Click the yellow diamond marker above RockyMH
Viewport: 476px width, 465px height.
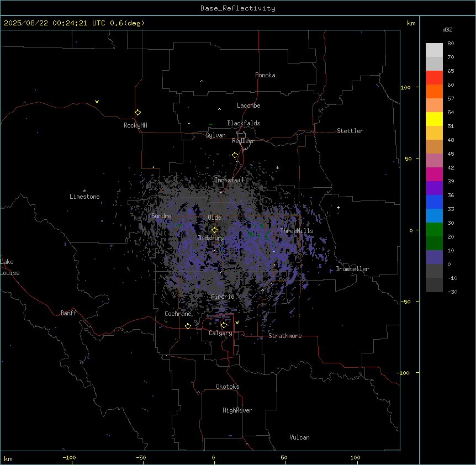click(138, 113)
